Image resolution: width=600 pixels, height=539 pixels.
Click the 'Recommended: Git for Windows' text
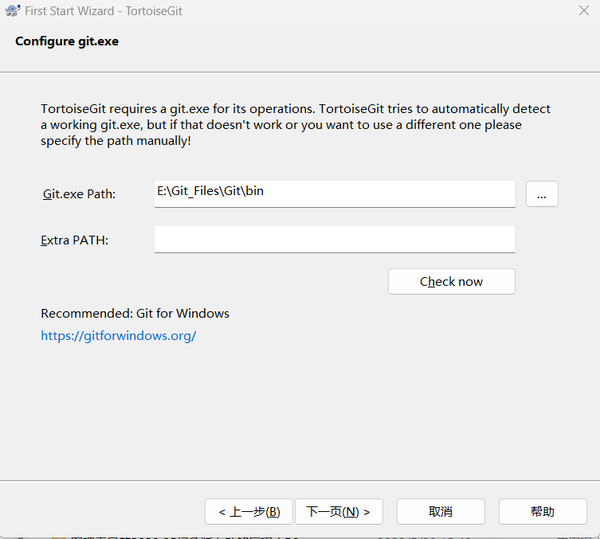click(135, 313)
